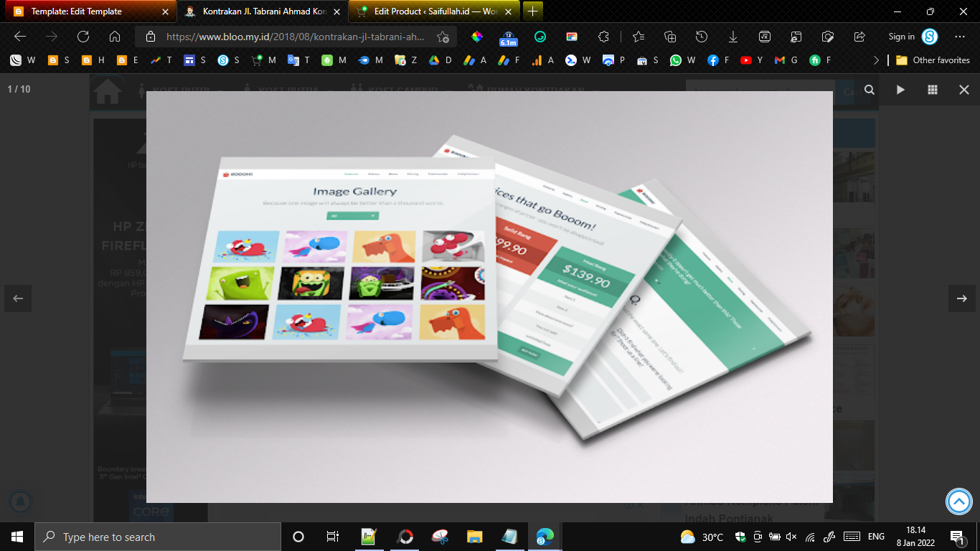The image size is (980, 551).
Task: Open the Share toolbar icon
Action: (859, 37)
